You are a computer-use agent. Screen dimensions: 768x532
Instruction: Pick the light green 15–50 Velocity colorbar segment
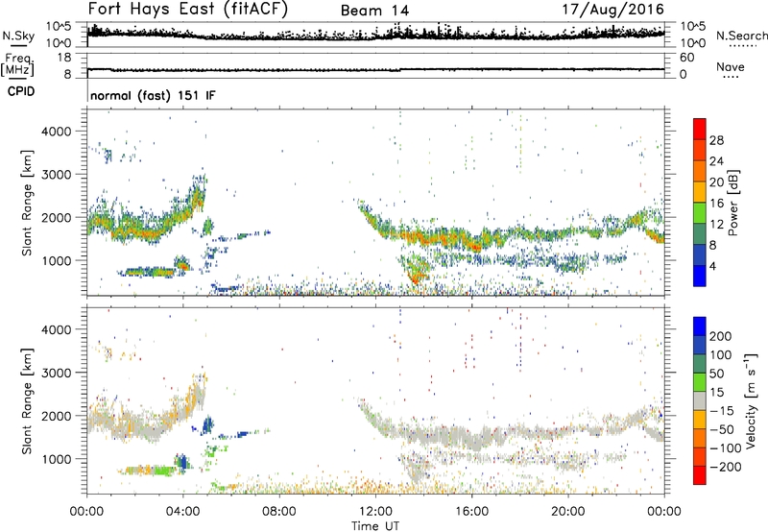pyautogui.click(x=700, y=381)
